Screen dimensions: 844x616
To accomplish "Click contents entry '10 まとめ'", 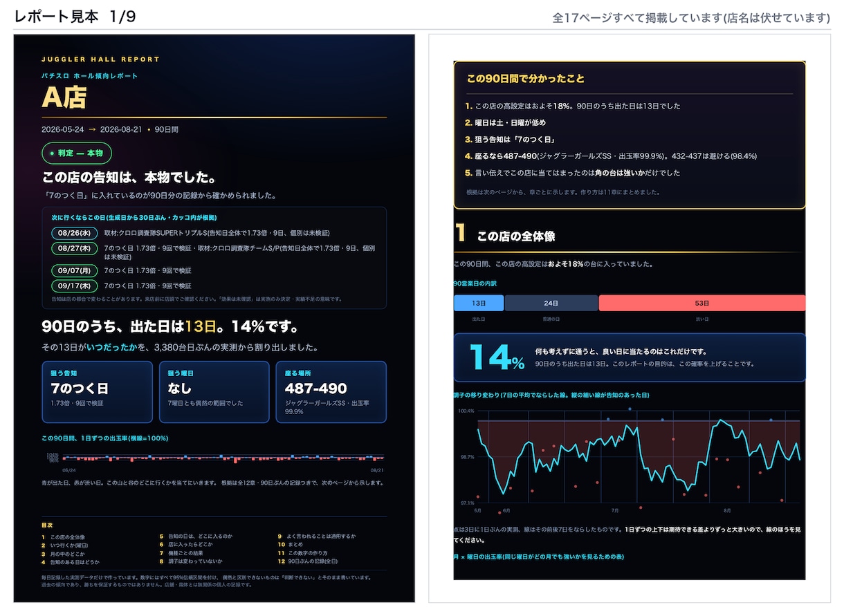I will (x=291, y=545).
